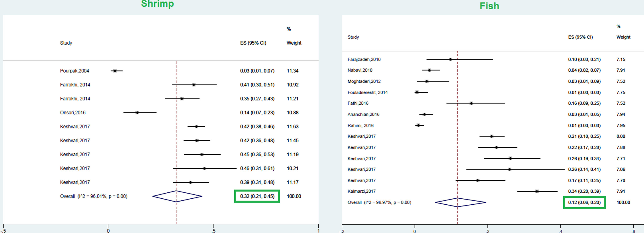This screenshot has height=233, width=644.
Task: Click the Rahimi, 2016 point estimate marker
Action: pos(418,125)
